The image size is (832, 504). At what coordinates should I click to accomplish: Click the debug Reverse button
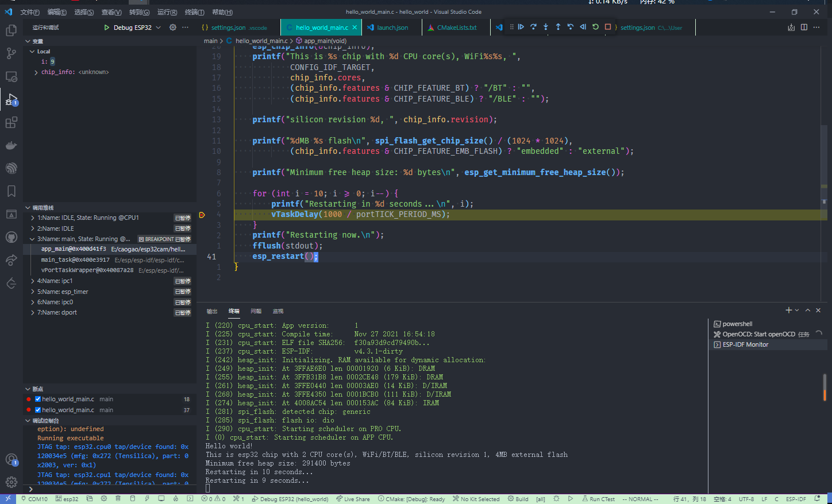[x=583, y=27]
